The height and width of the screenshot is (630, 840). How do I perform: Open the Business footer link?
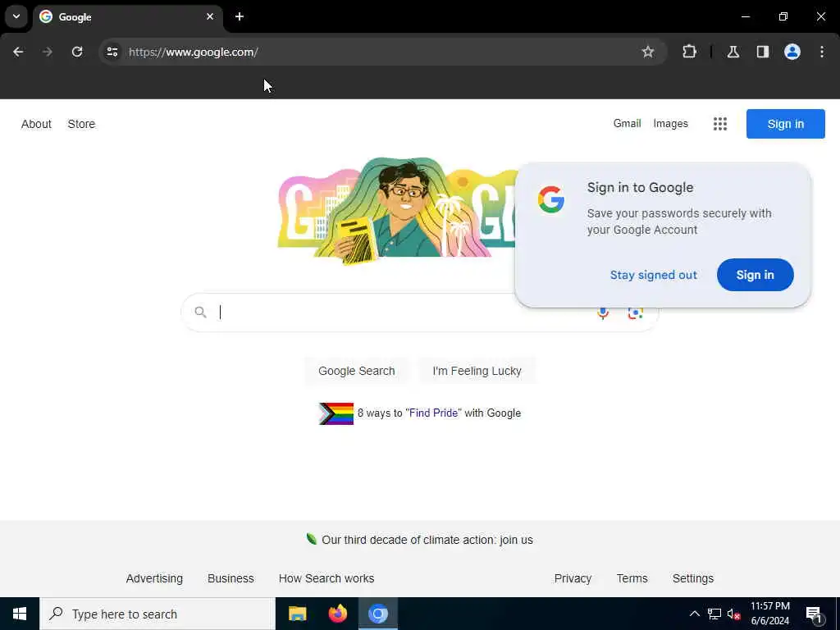point(231,578)
